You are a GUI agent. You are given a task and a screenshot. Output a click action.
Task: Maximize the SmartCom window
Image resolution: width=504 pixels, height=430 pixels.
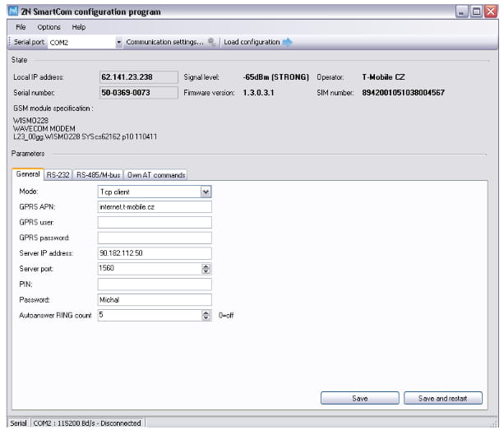pos(476,12)
